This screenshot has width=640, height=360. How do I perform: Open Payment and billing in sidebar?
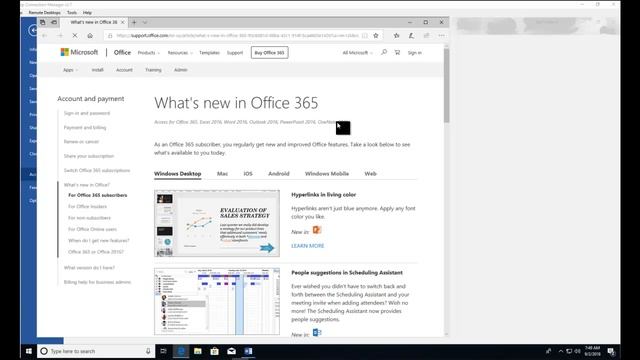85,127
